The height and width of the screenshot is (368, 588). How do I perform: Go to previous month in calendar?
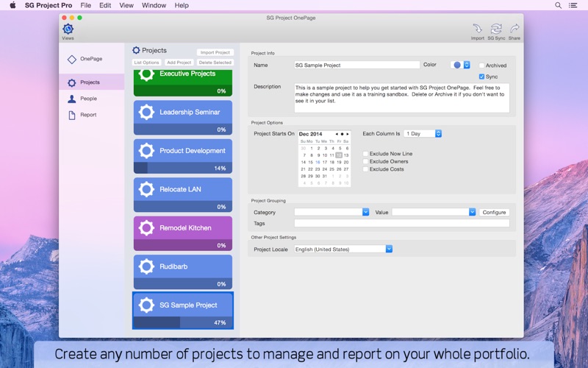click(337, 134)
